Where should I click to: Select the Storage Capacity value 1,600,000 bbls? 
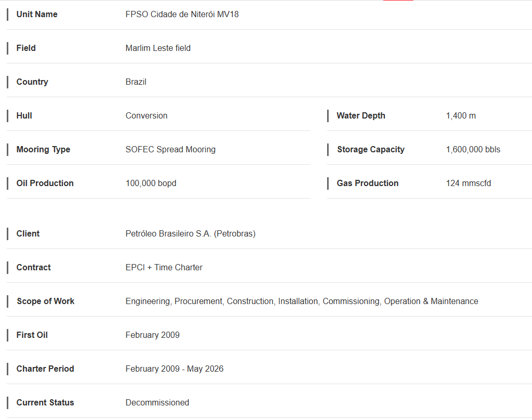(x=473, y=150)
